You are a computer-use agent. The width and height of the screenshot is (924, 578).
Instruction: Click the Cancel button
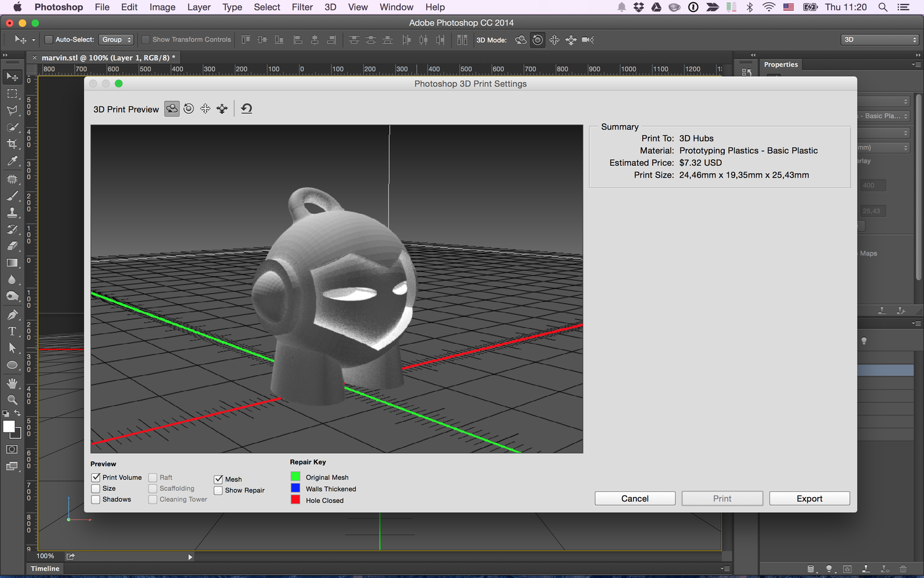pos(635,498)
